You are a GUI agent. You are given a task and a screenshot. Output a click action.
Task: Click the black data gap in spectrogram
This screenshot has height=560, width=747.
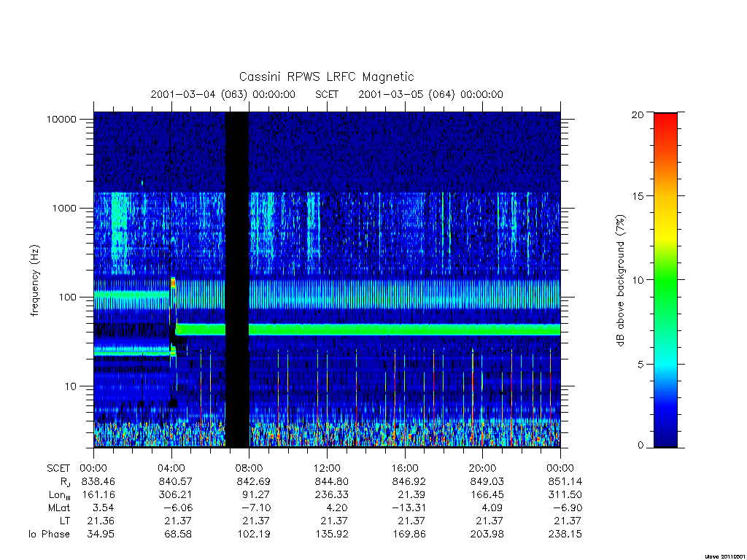click(237, 279)
